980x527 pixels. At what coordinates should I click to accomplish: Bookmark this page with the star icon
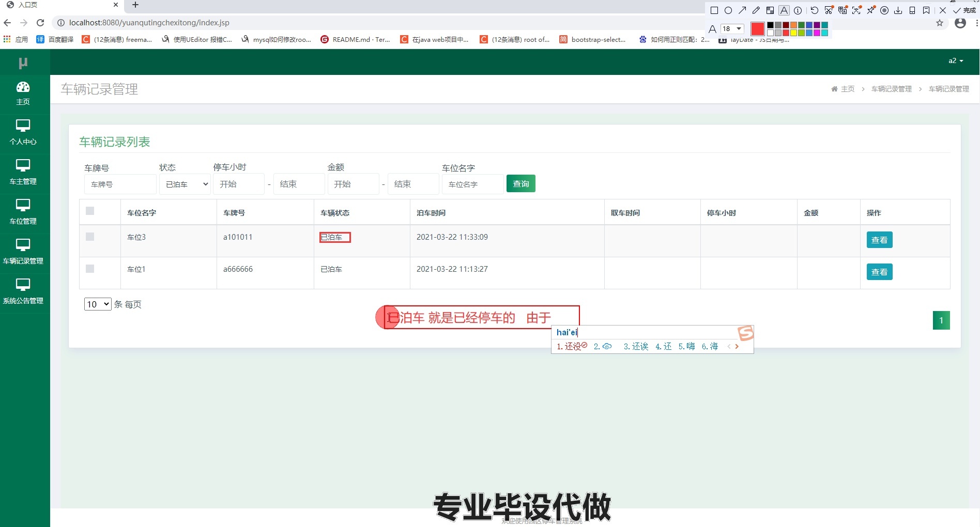(940, 23)
